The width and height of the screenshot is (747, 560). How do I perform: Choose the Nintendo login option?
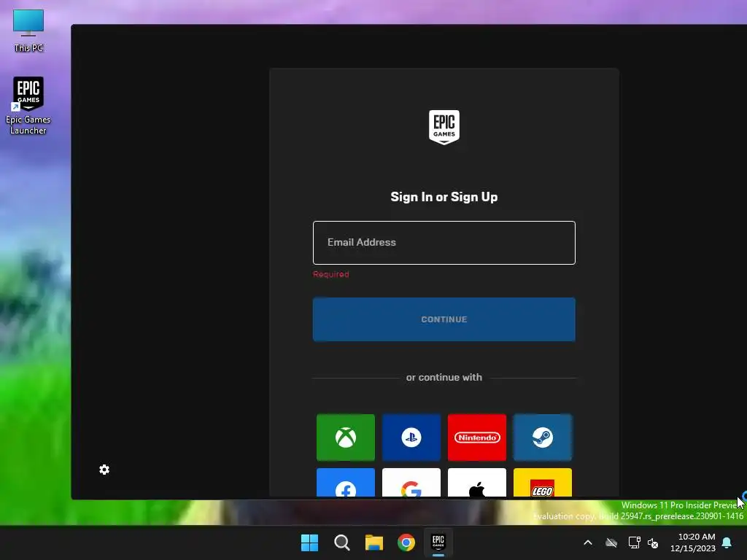pyautogui.click(x=477, y=437)
